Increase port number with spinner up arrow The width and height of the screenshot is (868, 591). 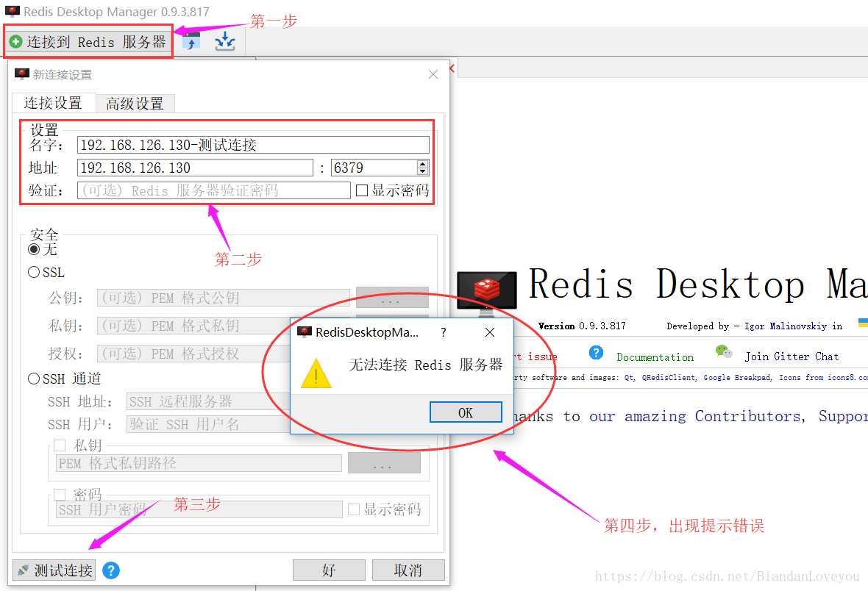click(x=423, y=164)
